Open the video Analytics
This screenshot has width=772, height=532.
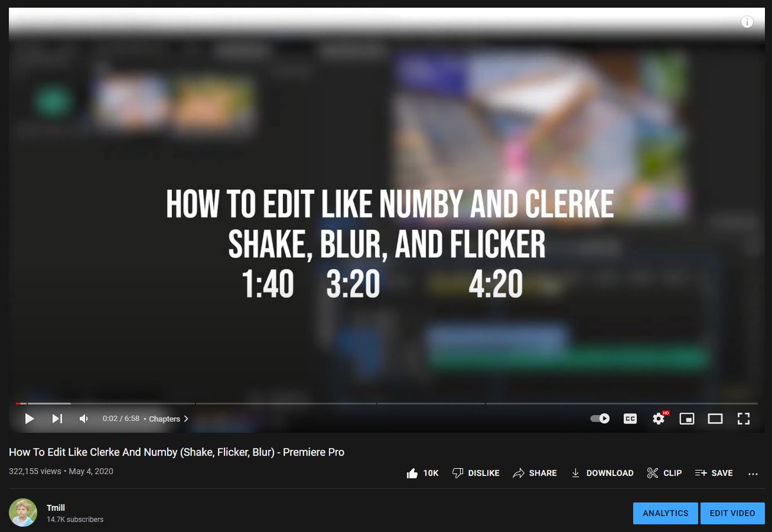click(x=665, y=513)
